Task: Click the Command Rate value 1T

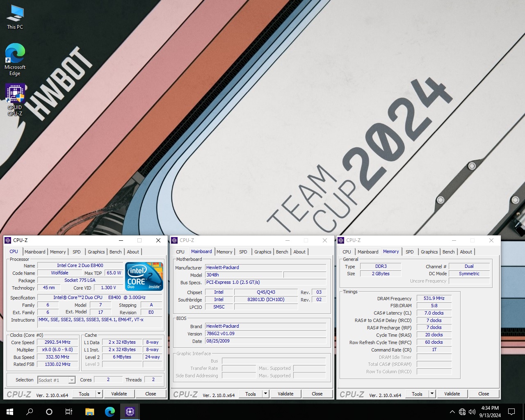Action: pyautogui.click(x=434, y=349)
